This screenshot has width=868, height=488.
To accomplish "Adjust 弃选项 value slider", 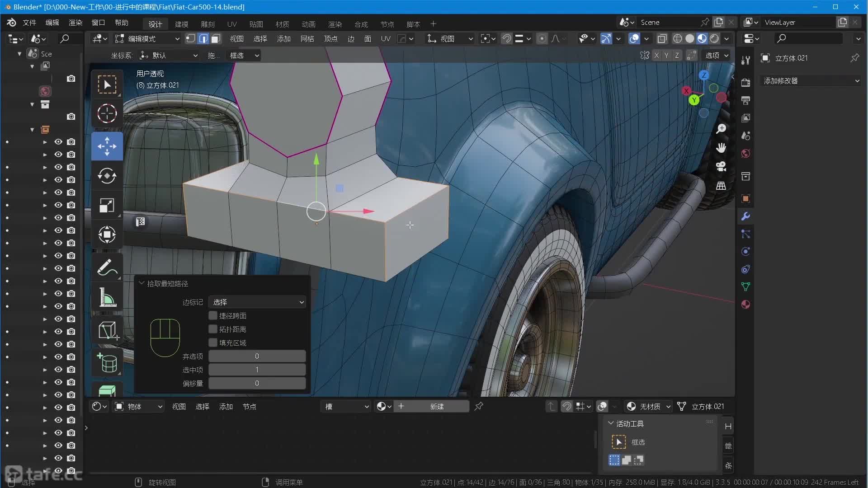I will click(x=257, y=356).
